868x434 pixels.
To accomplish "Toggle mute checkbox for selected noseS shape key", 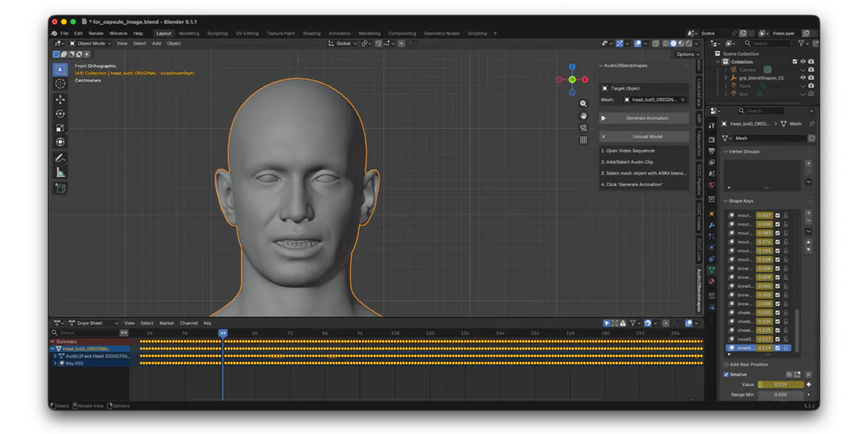I will click(778, 348).
